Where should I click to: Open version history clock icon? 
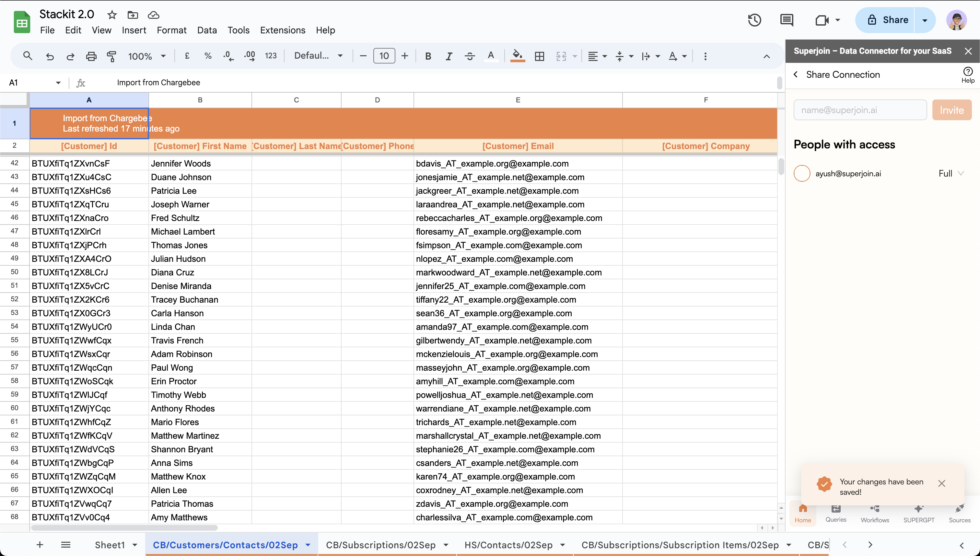click(x=754, y=20)
